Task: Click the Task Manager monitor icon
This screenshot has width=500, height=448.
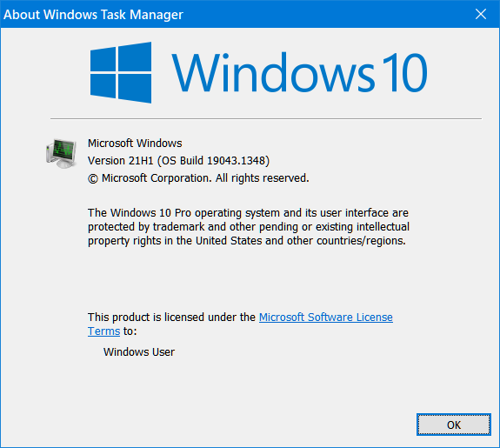Action: 61,153
